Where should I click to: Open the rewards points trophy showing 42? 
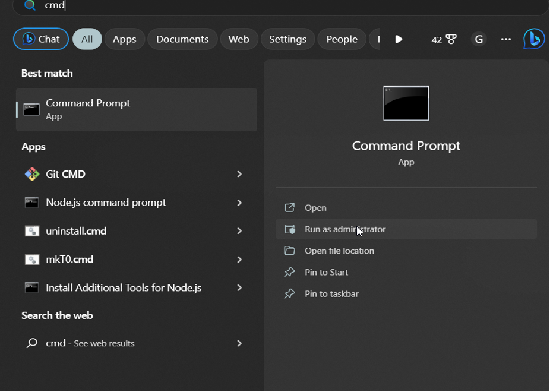tap(444, 39)
